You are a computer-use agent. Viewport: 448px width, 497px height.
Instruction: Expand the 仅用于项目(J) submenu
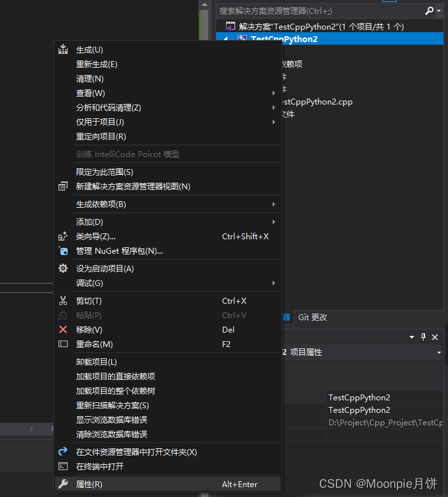click(274, 122)
